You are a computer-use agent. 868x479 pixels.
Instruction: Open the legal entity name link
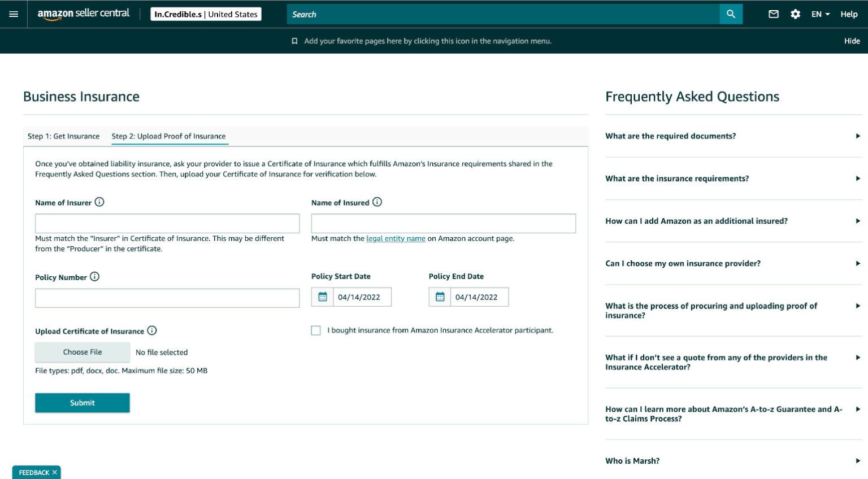(x=396, y=238)
